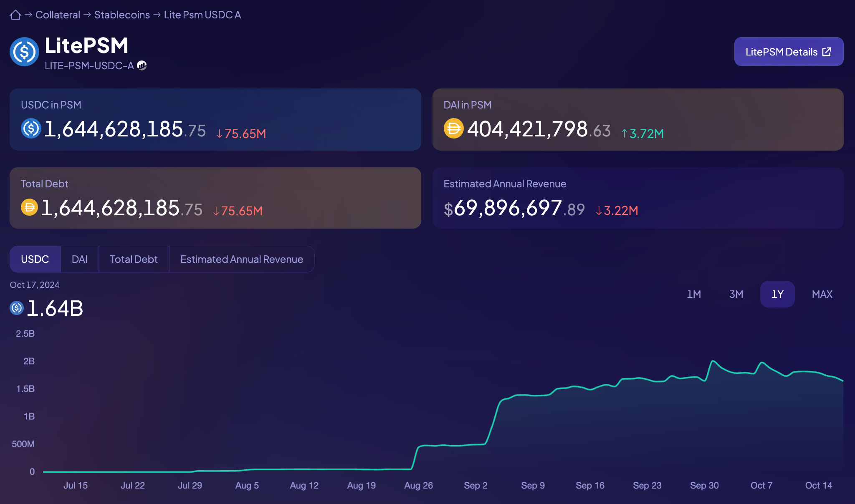Select the 1Y time range

(777, 294)
